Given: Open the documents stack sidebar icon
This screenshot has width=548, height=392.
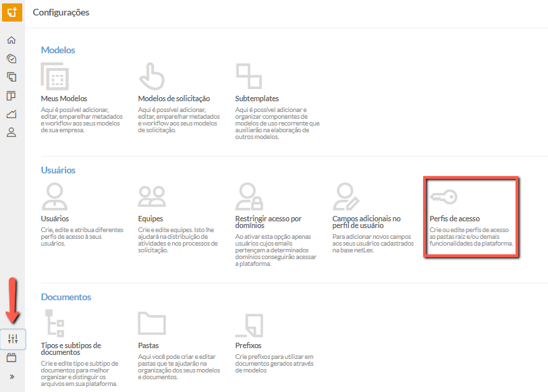Looking at the screenshot, I should pos(11,77).
